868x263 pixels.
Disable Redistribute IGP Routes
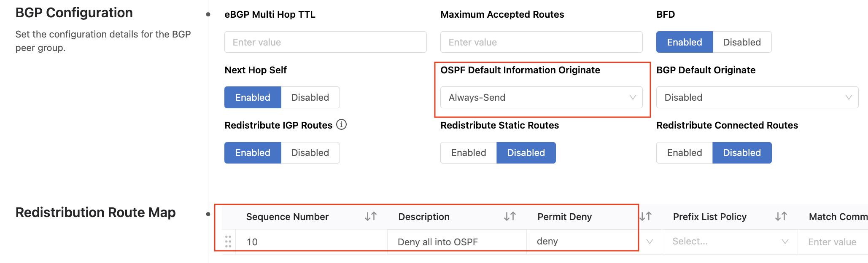[310, 153]
